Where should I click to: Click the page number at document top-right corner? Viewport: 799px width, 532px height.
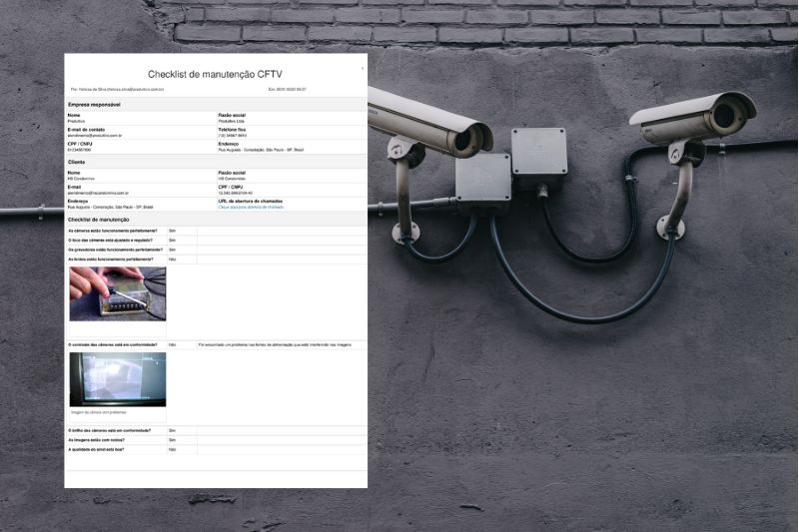pyautogui.click(x=362, y=67)
